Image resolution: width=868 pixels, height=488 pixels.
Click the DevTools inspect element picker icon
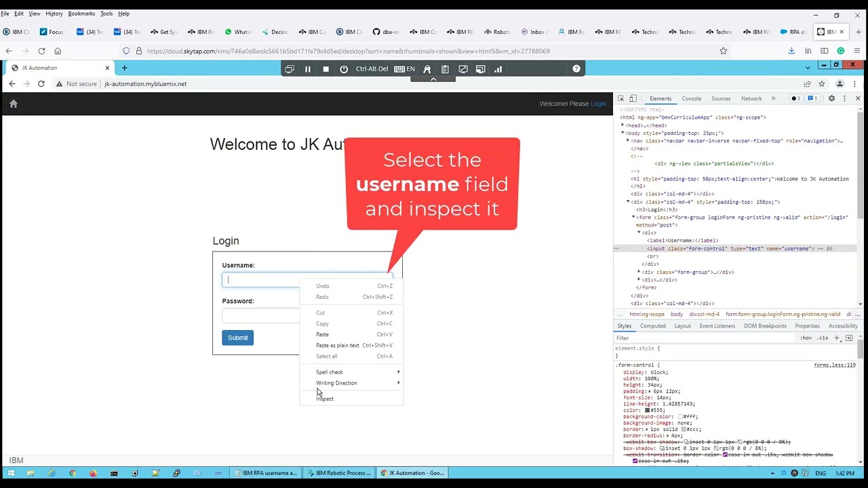620,98
